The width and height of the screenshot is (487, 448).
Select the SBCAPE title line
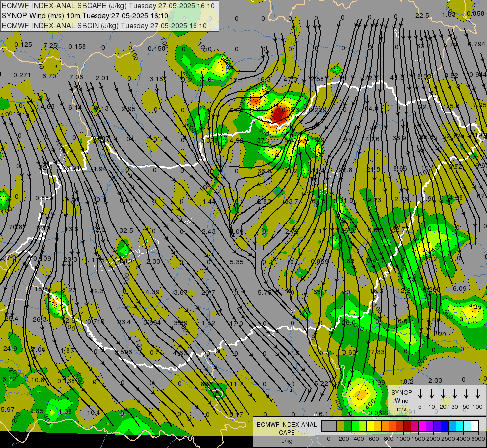[x=108, y=6]
